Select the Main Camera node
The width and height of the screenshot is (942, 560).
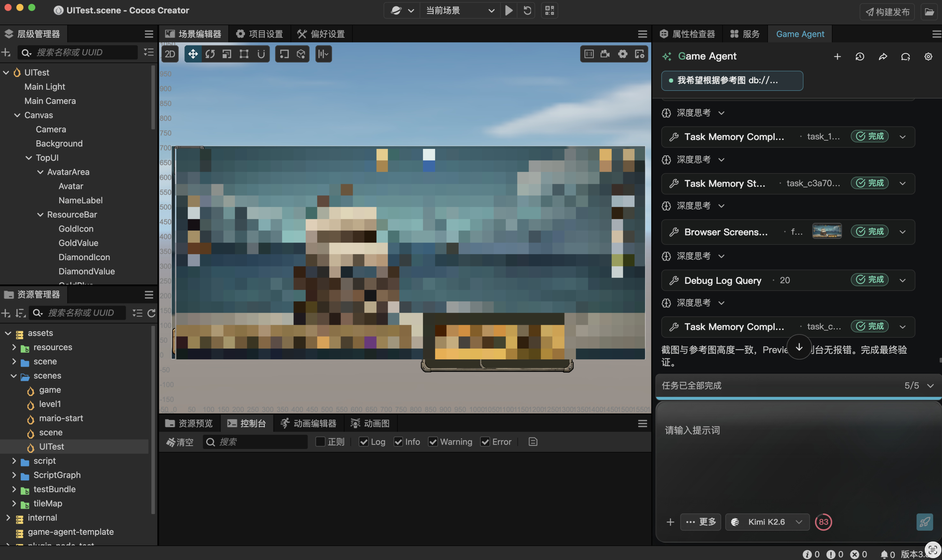pyautogui.click(x=50, y=101)
